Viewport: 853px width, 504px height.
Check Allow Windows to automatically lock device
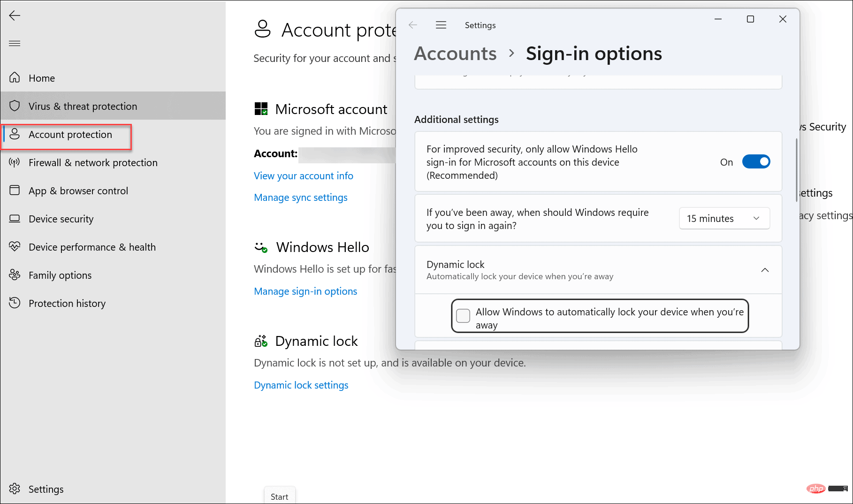coord(463,316)
